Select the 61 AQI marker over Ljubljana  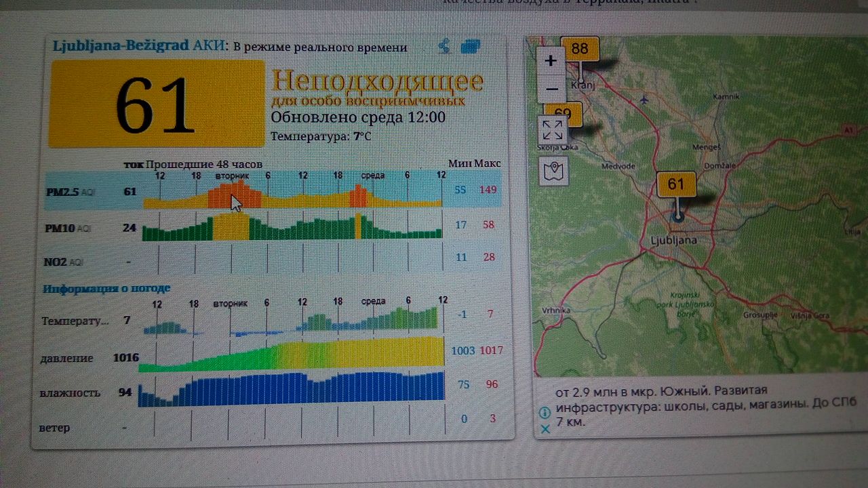tap(676, 184)
